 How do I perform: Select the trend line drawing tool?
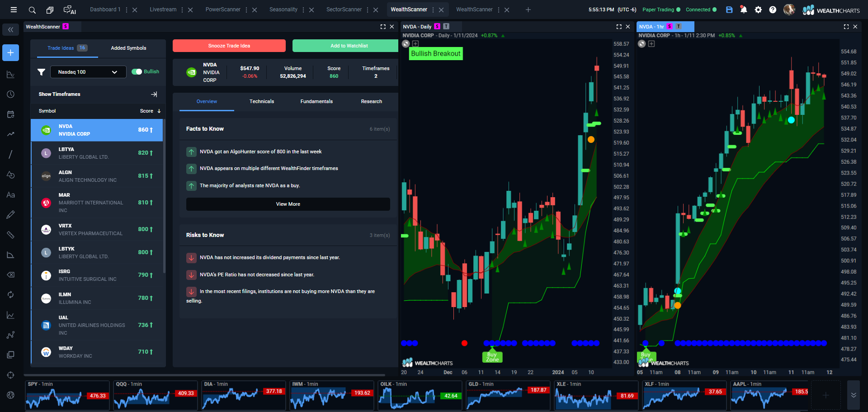[x=10, y=134]
